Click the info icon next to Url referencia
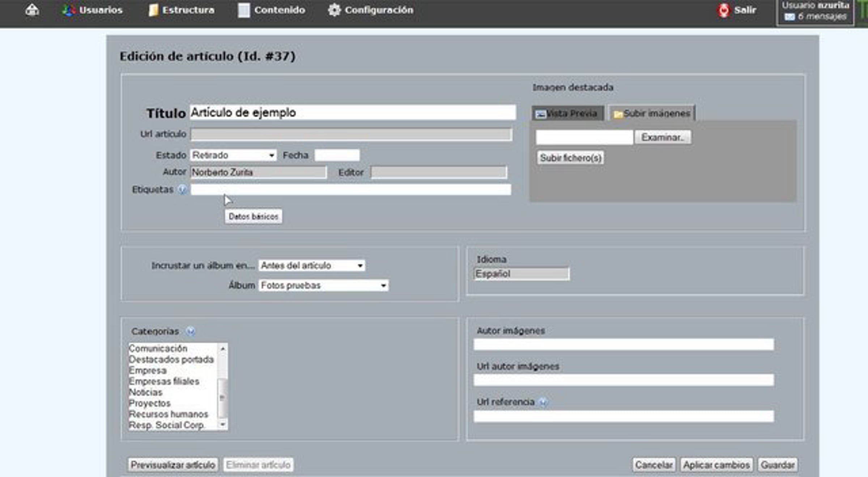 tap(543, 402)
